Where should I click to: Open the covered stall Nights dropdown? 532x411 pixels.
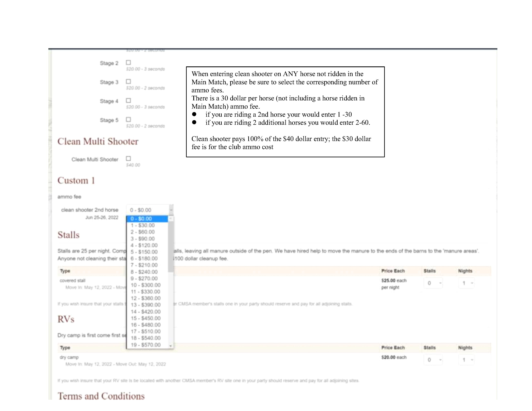(466, 283)
